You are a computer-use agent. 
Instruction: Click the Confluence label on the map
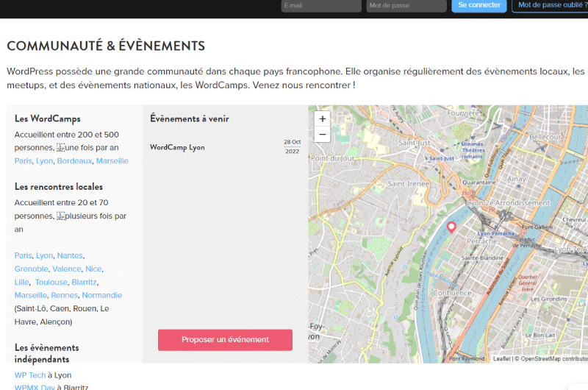tap(452, 293)
